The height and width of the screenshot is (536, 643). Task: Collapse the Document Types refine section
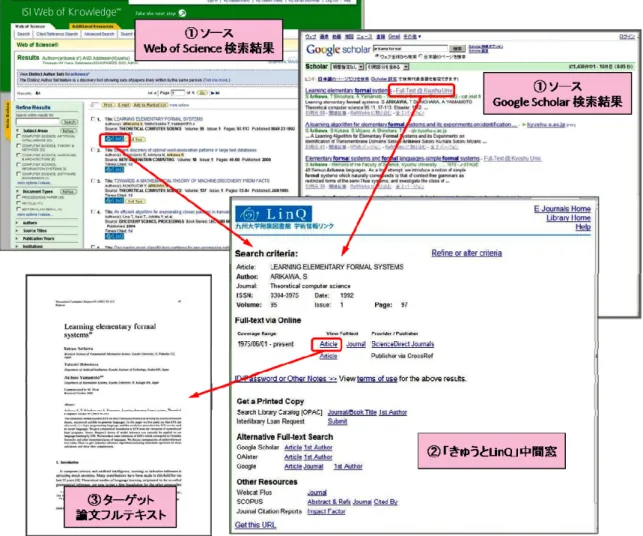point(18,192)
